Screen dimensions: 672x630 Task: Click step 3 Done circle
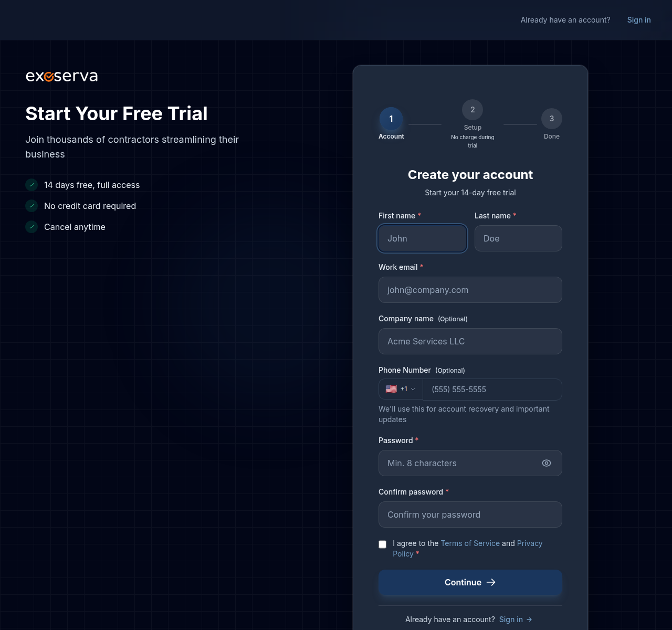pyautogui.click(x=551, y=119)
